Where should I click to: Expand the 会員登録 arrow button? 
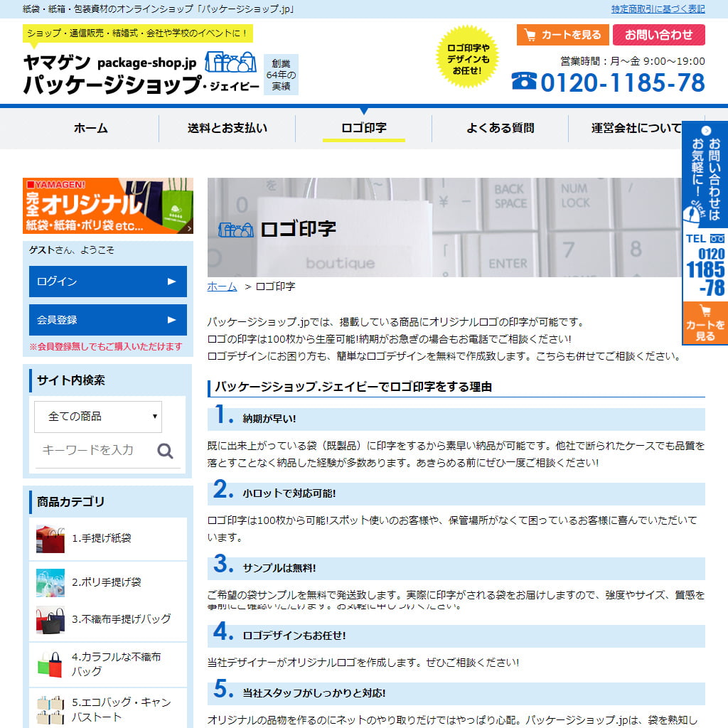click(171, 320)
